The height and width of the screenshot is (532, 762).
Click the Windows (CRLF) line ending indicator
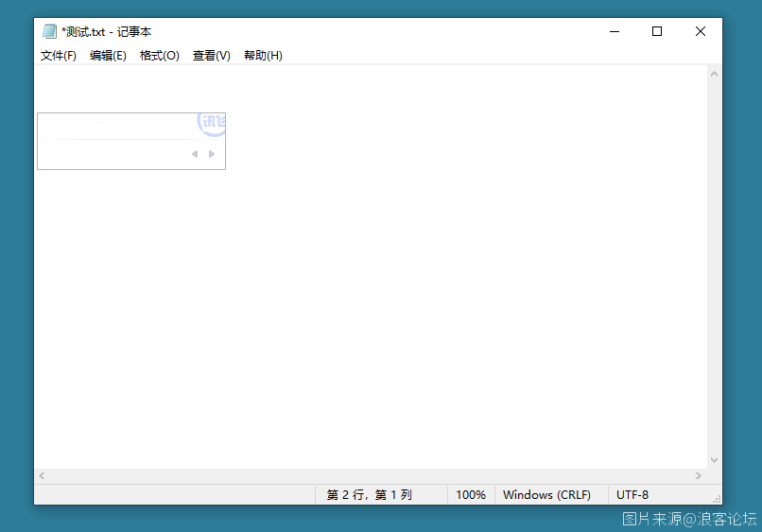coord(546,495)
